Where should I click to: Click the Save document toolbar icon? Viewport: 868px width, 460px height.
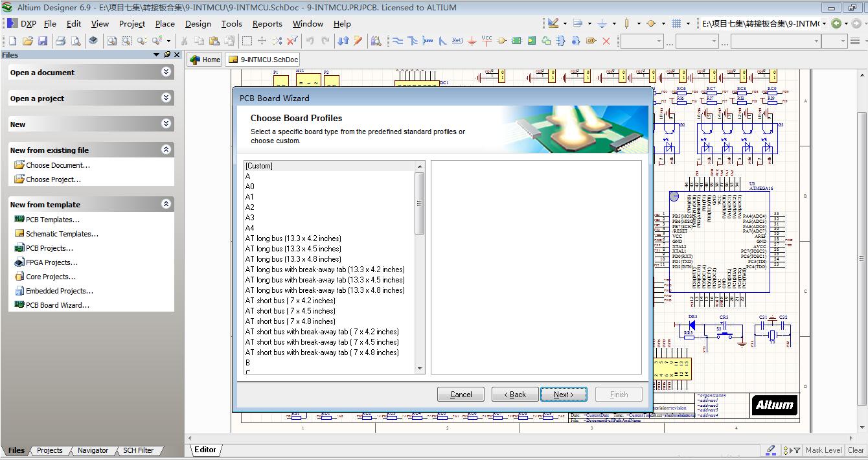click(x=43, y=41)
